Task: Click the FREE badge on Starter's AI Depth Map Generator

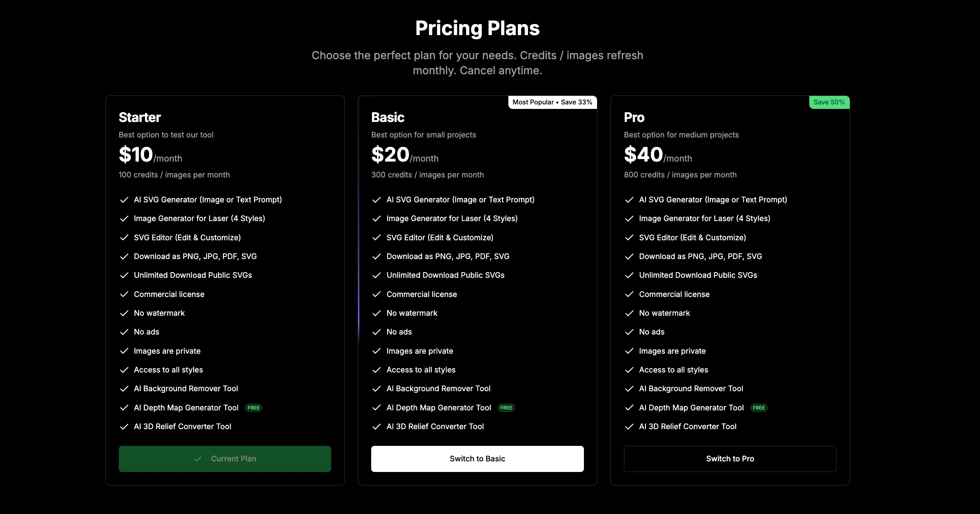Action: 253,408
